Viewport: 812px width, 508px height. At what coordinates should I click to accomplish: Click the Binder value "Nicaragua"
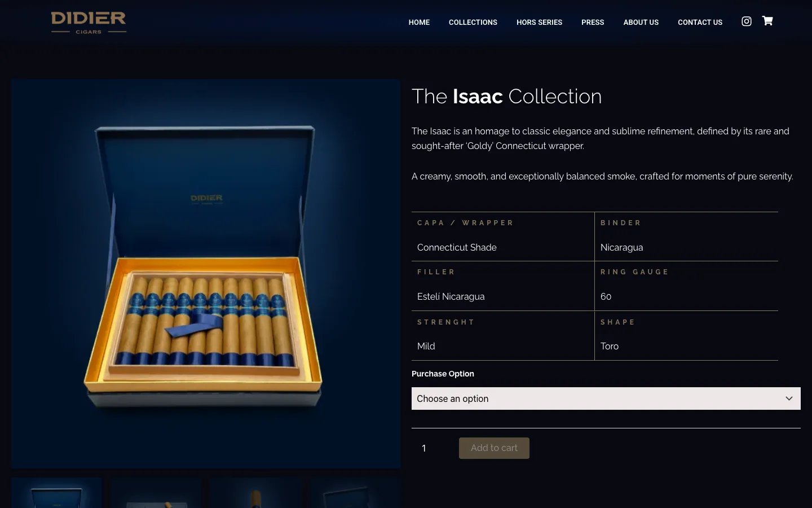point(621,247)
